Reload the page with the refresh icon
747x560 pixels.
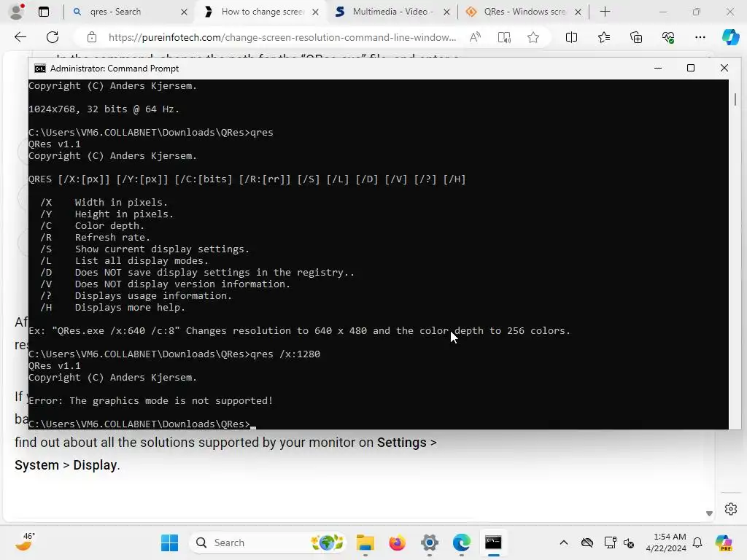pos(53,37)
